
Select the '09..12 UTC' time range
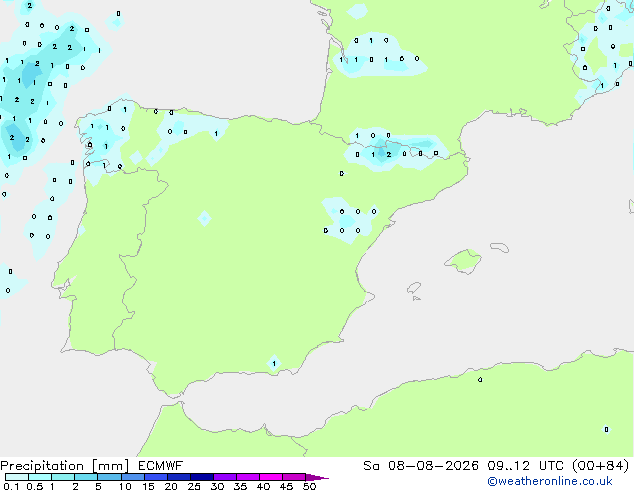pos(526,466)
